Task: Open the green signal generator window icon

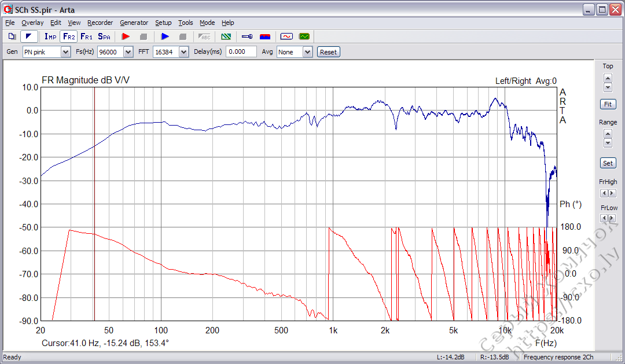Action: [x=304, y=36]
